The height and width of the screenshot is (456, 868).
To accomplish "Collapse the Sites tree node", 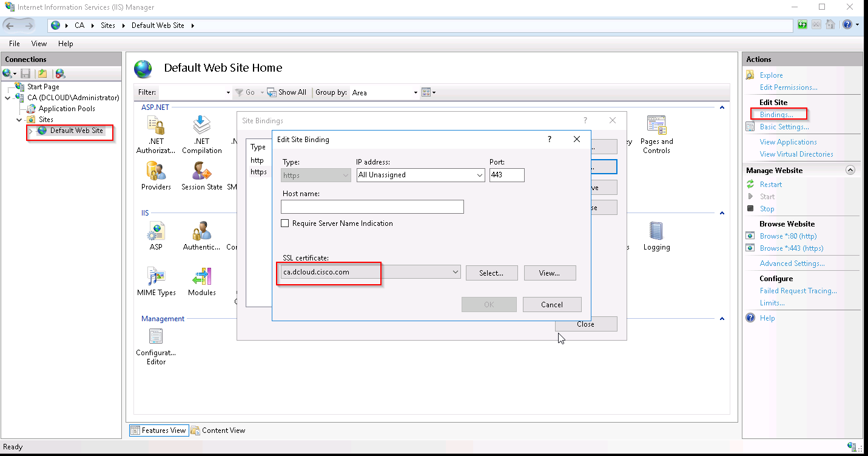I will [x=20, y=120].
